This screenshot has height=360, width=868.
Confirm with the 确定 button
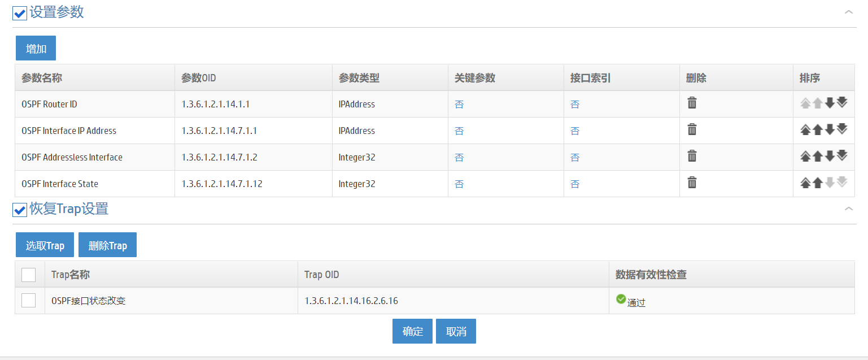tap(412, 331)
